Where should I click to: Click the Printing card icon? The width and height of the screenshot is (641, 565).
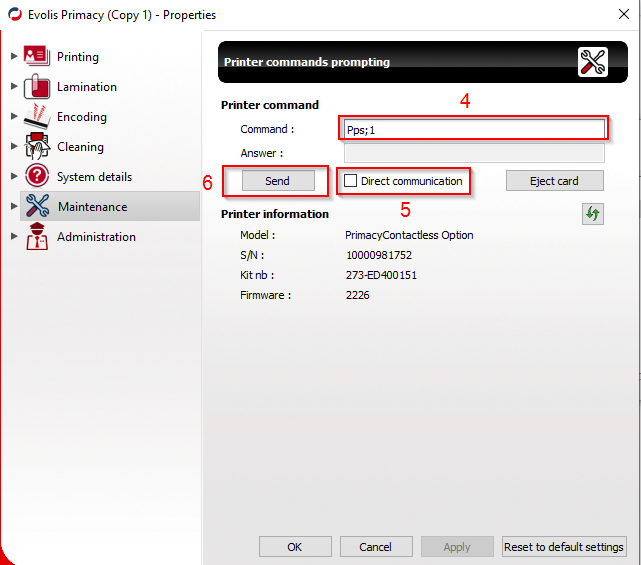click(x=37, y=56)
